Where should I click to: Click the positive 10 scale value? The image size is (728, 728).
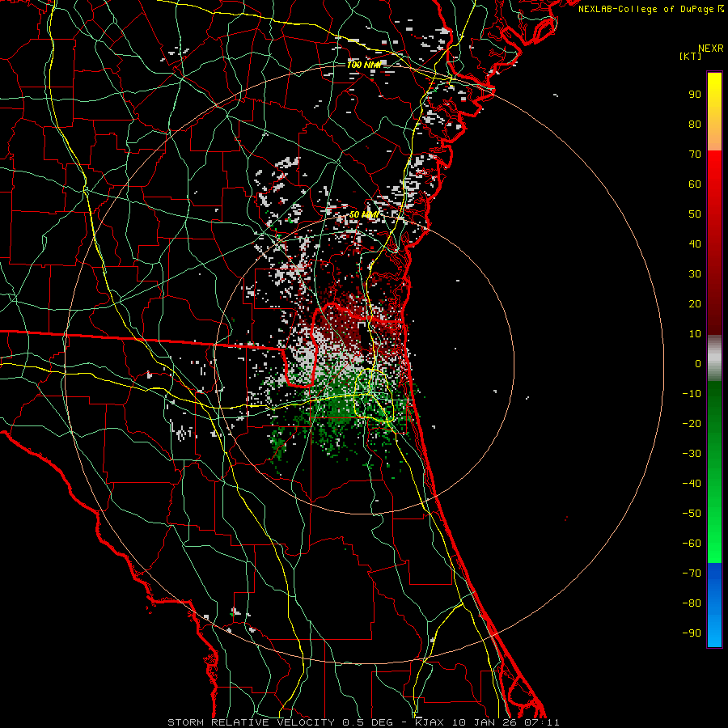point(695,334)
